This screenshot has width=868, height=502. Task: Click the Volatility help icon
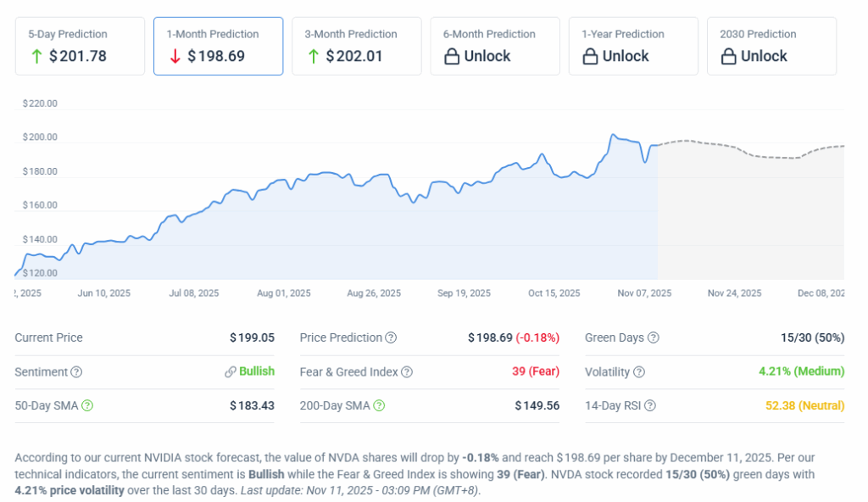tap(639, 371)
